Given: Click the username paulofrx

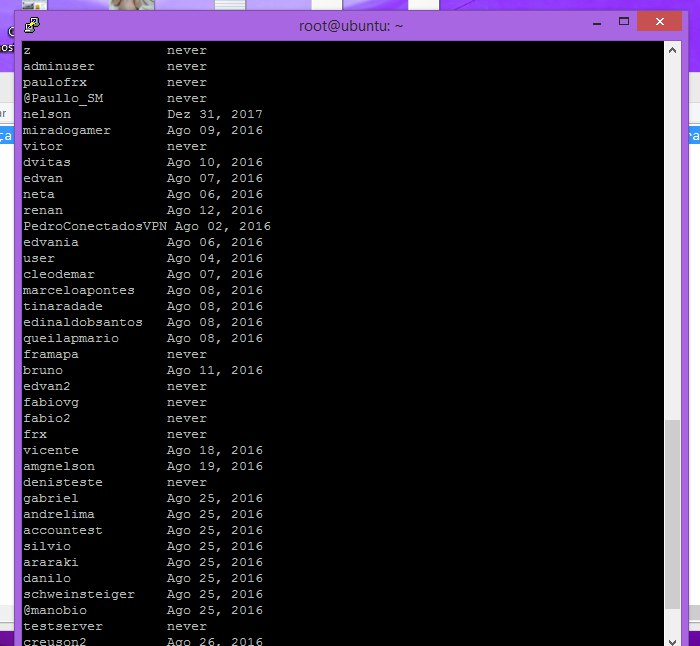Looking at the screenshot, I should [55, 82].
